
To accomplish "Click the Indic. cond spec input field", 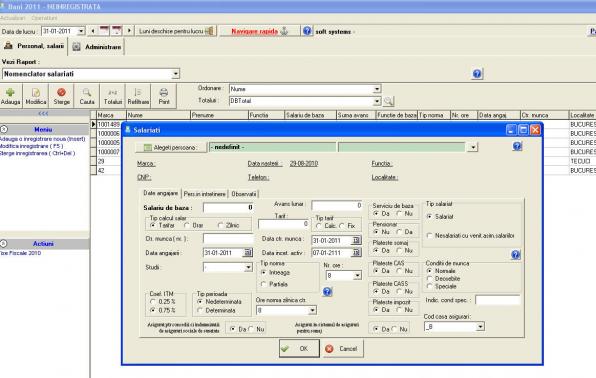I will point(498,300).
